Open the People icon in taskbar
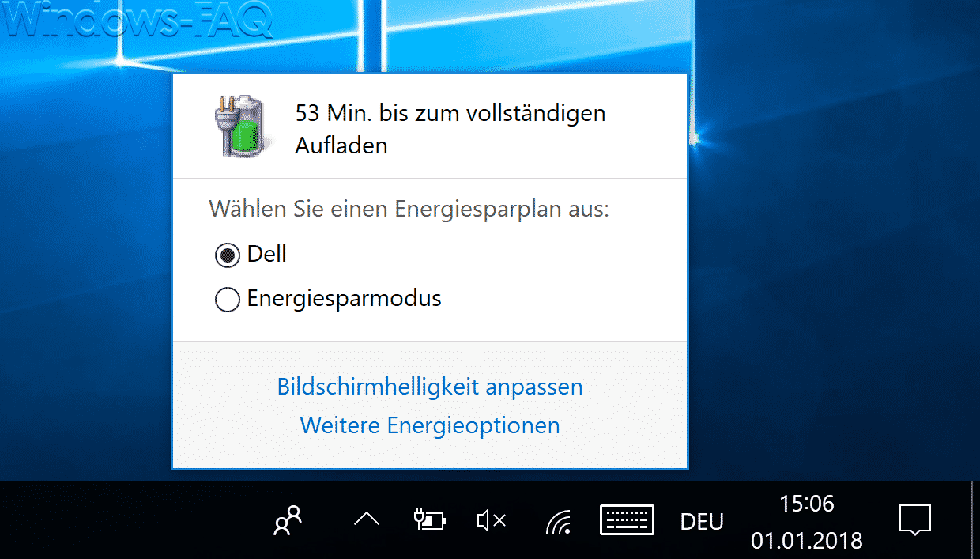 click(x=288, y=521)
